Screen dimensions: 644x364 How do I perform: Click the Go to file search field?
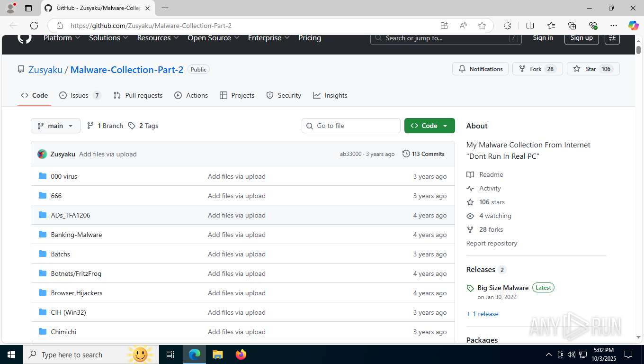coord(351,126)
